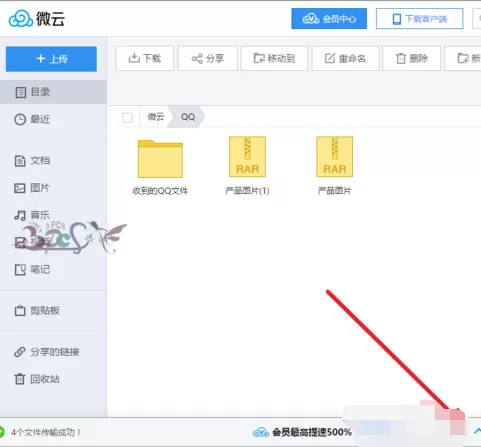
Task: Click the 4个文件传输成功 status message
Action: click(46, 432)
